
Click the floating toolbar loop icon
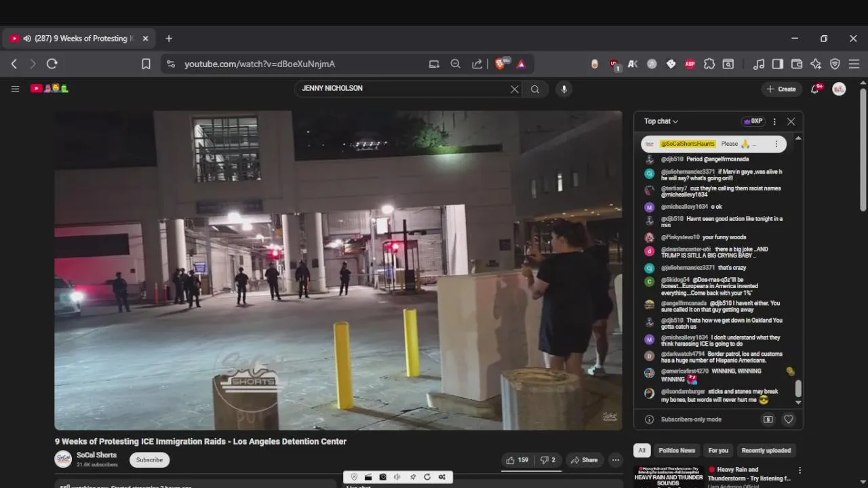427,477
